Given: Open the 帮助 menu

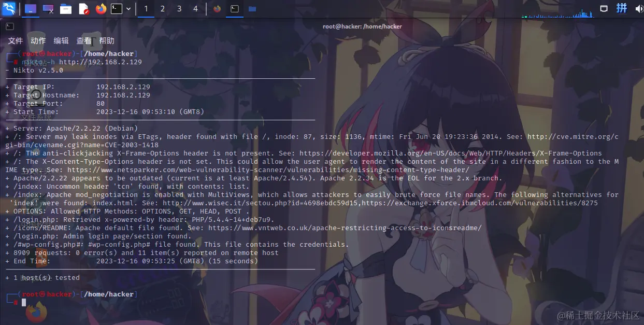Looking at the screenshot, I should [107, 41].
